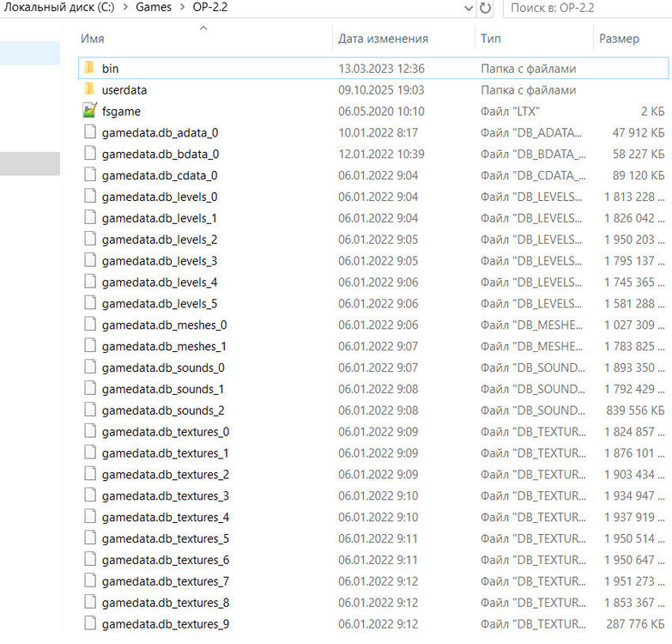Click the fsgame LTX file icon
Image resolution: width=672 pixels, height=644 pixels.
point(89,111)
